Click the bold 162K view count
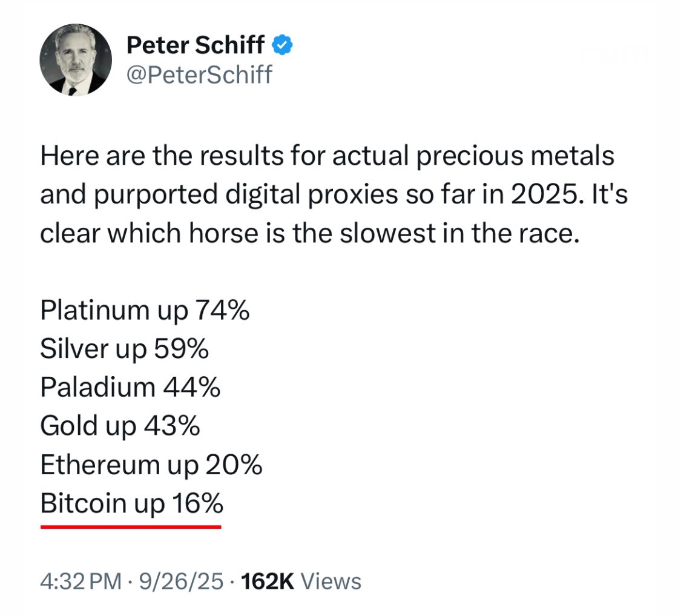This screenshot has width=681, height=616. [267, 581]
